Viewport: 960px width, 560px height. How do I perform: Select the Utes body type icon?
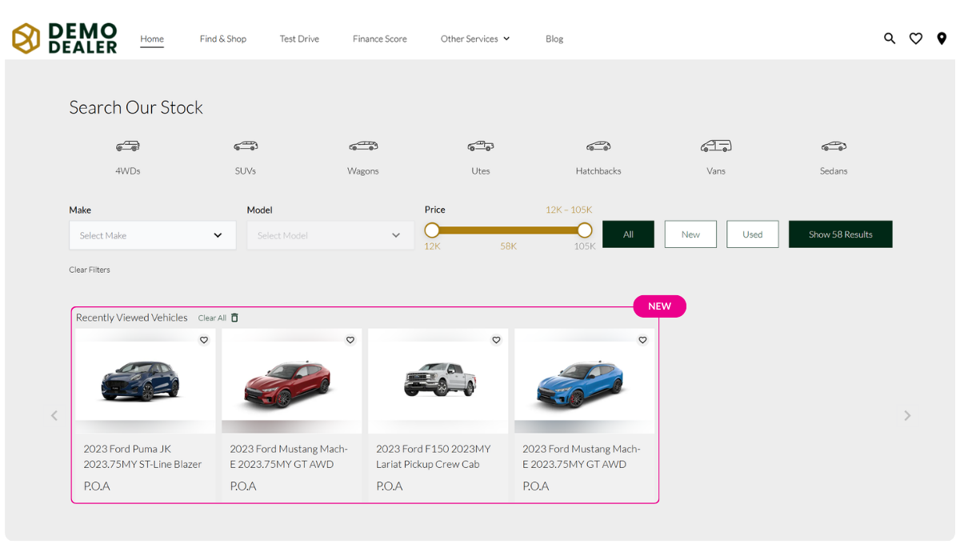pyautogui.click(x=480, y=146)
